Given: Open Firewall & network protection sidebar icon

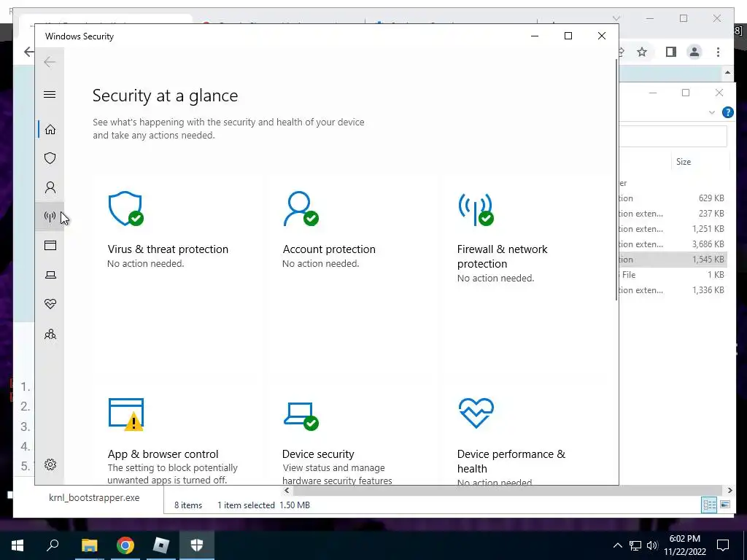Looking at the screenshot, I should (x=50, y=217).
